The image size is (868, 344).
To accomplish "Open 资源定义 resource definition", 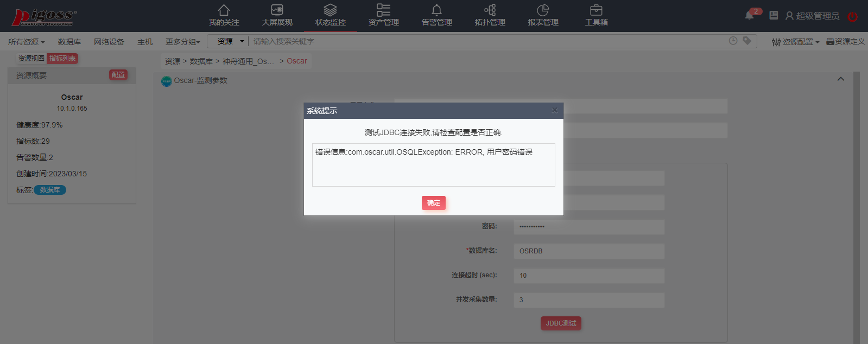I will [x=845, y=41].
